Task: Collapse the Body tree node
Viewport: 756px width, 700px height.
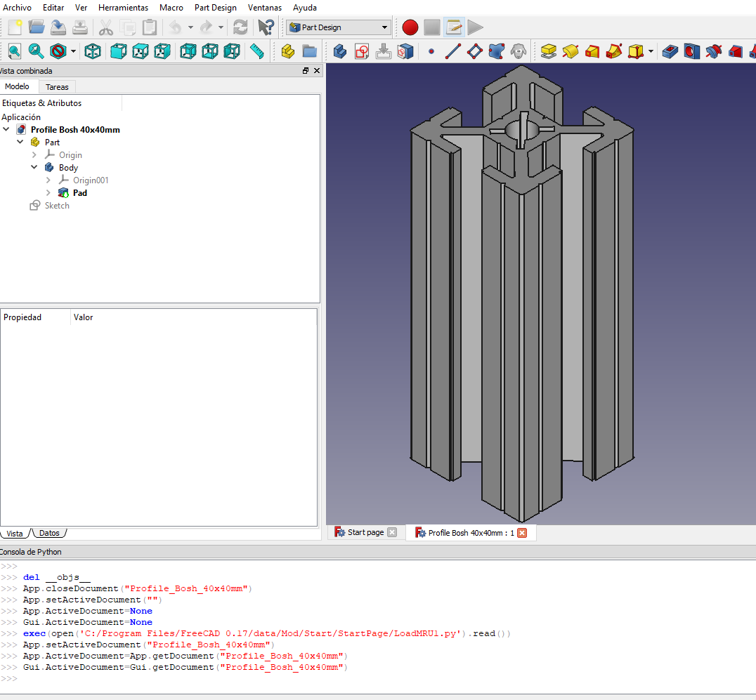Action: 34,167
